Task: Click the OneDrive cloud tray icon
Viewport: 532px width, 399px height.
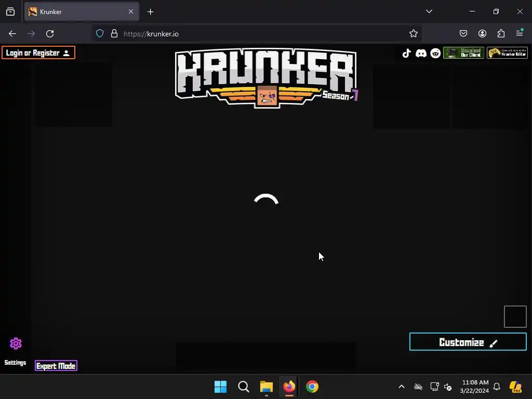Action: click(418, 387)
